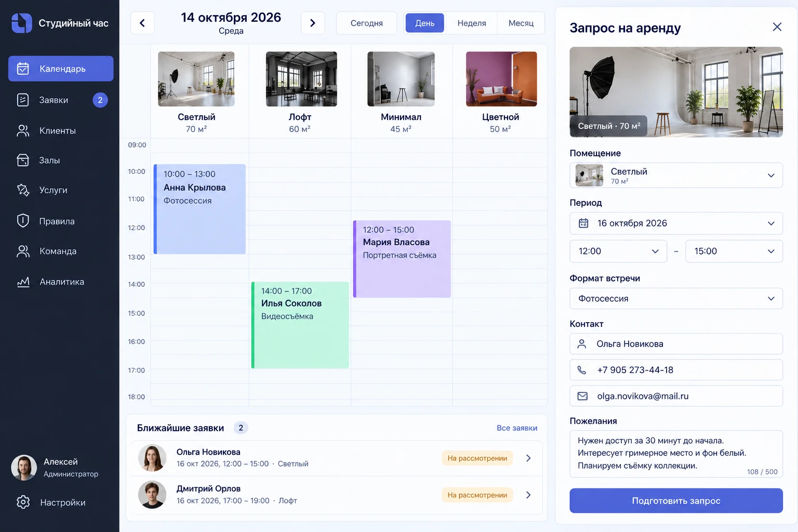This screenshot has height=532, width=798.
Task: Open the start time dropdown 12:00
Action: (618, 251)
